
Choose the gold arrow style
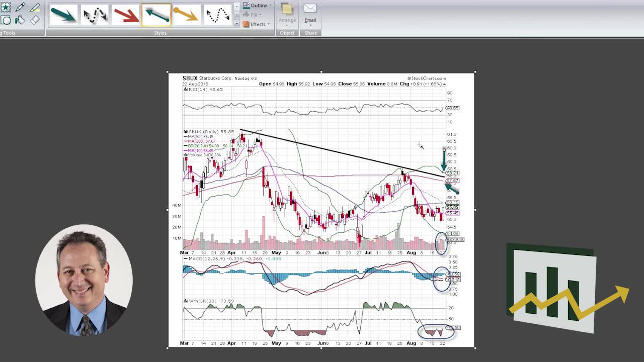click(187, 15)
